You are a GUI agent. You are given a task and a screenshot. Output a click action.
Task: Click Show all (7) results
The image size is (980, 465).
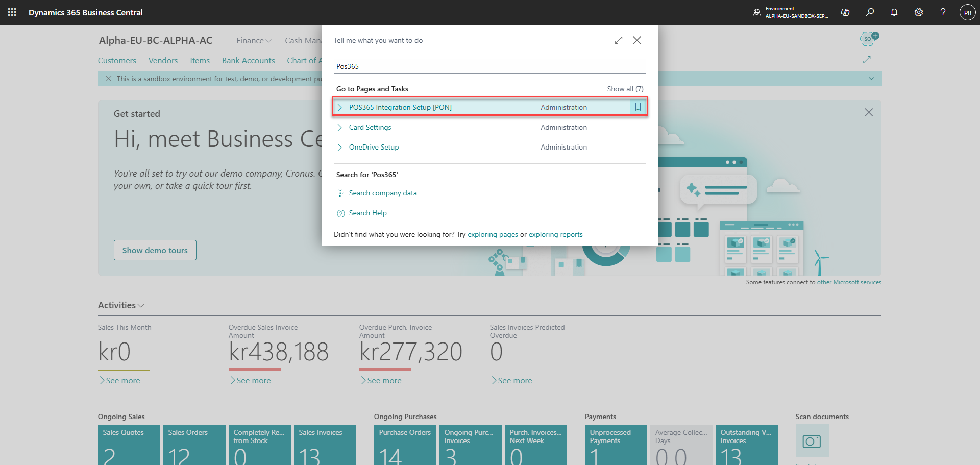click(625, 89)
